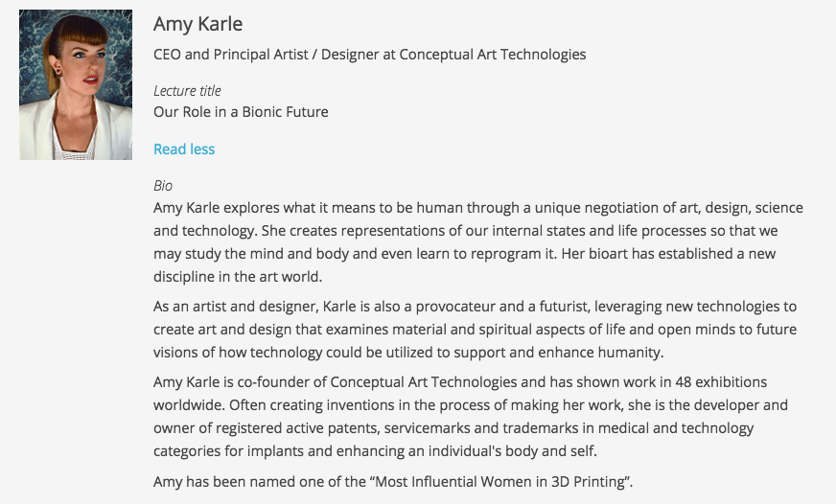The width and height of the screenshot is (836, 504).
Task: Click the italic Bio label
Action: (x=163, y=185)
